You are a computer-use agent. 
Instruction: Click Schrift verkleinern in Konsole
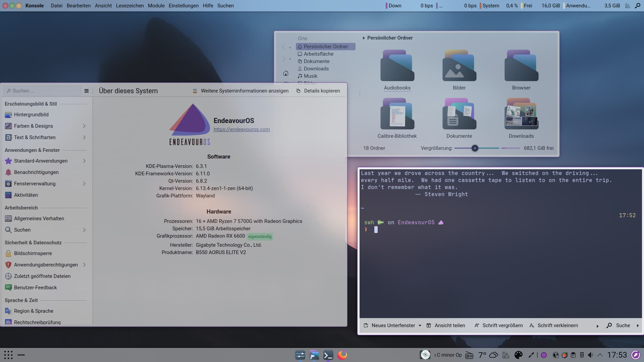(553, 325)
